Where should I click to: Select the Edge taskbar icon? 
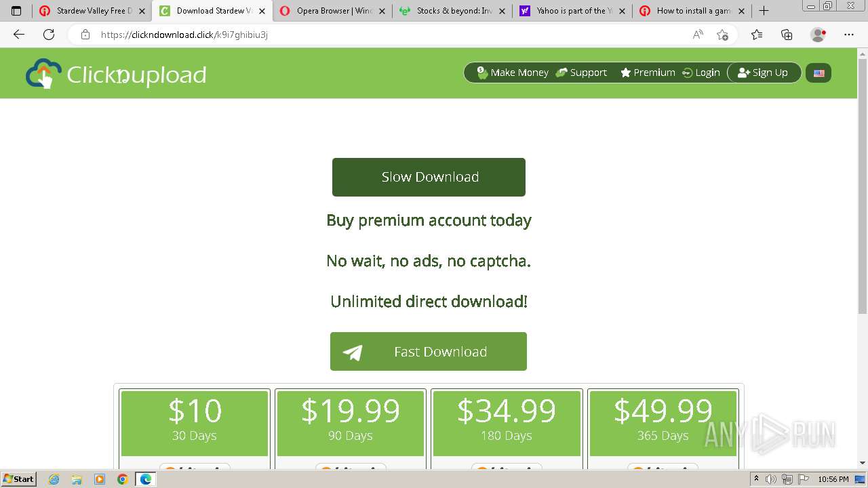pyautogui.click(x=146, y=479)
